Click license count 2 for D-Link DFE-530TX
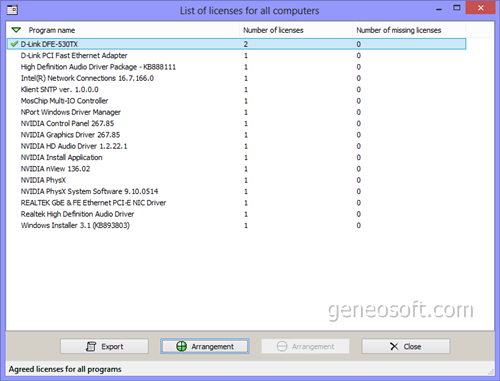The height and width of the screenshot is (381, 500). point(246,44)
